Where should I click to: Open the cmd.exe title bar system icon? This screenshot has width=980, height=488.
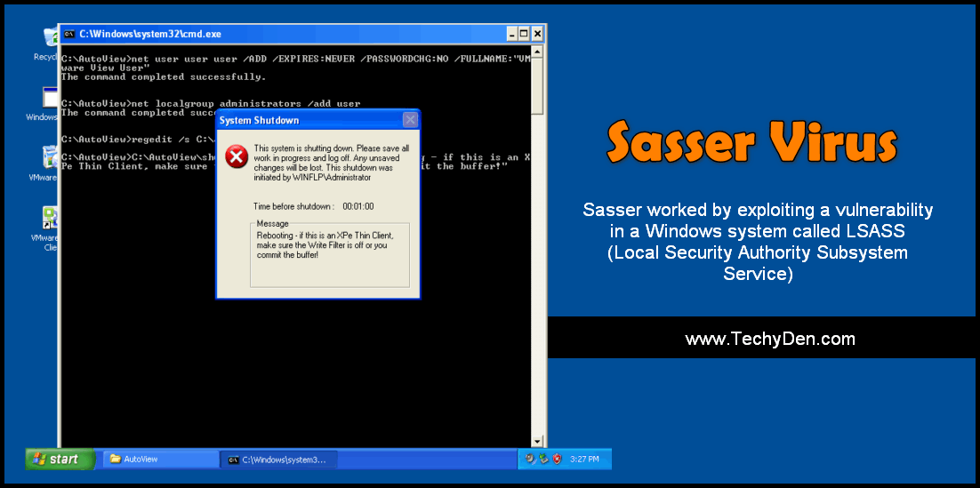click(x=68, y=35)
